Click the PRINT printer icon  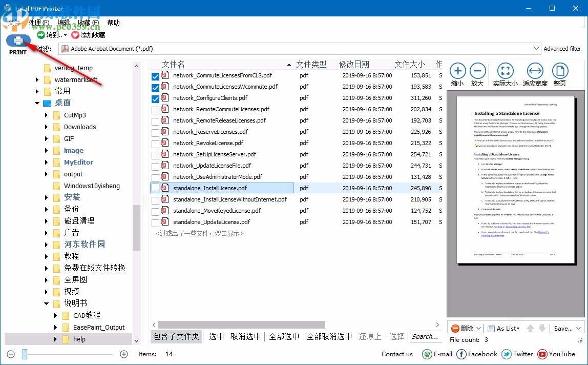[18, 40]
